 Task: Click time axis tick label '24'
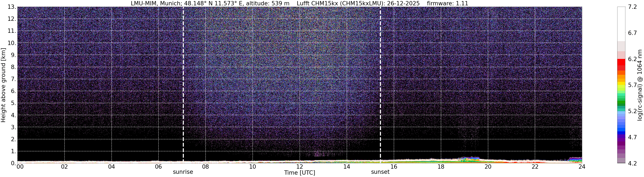coord(582,167)
